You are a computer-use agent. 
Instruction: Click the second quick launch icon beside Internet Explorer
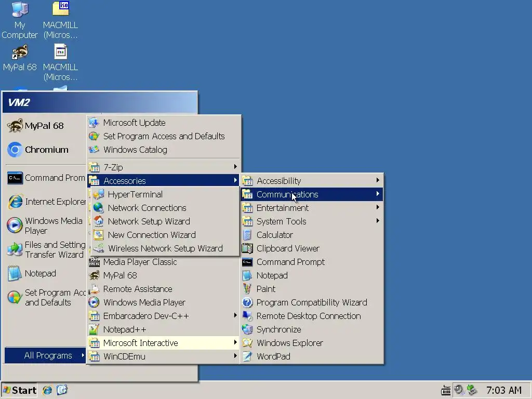click(62, 390)
